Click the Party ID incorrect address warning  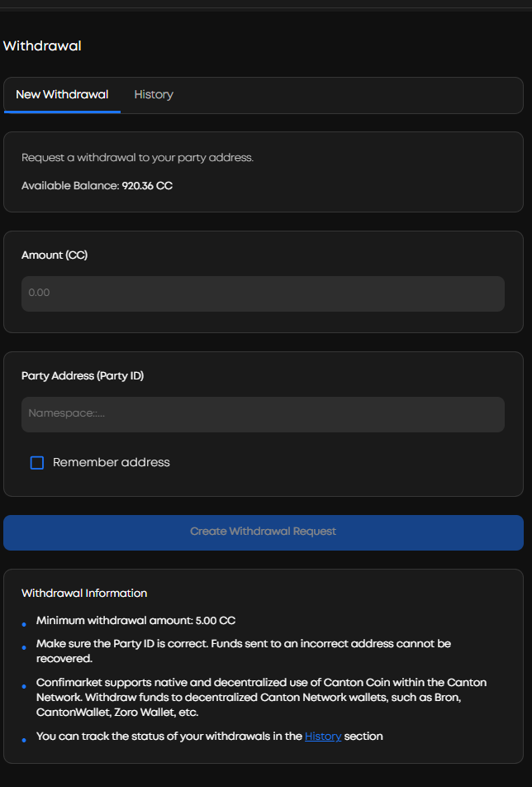(243, 651)
